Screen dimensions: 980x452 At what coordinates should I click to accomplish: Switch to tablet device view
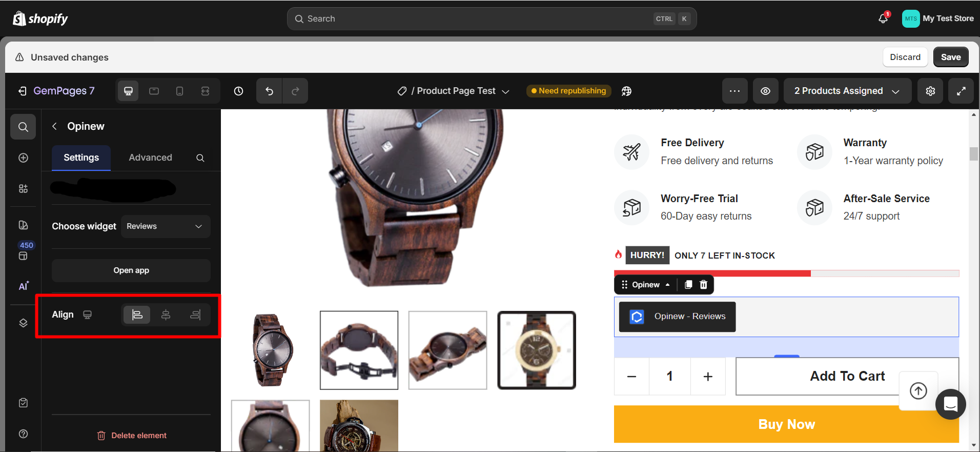[x=154, y=91]
